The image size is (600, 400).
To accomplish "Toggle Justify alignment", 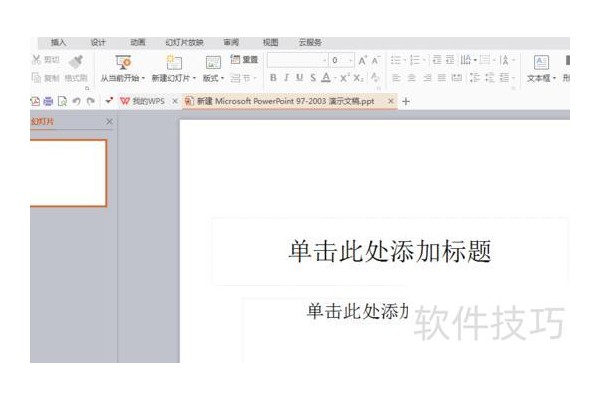I will (x=442, y=78).
